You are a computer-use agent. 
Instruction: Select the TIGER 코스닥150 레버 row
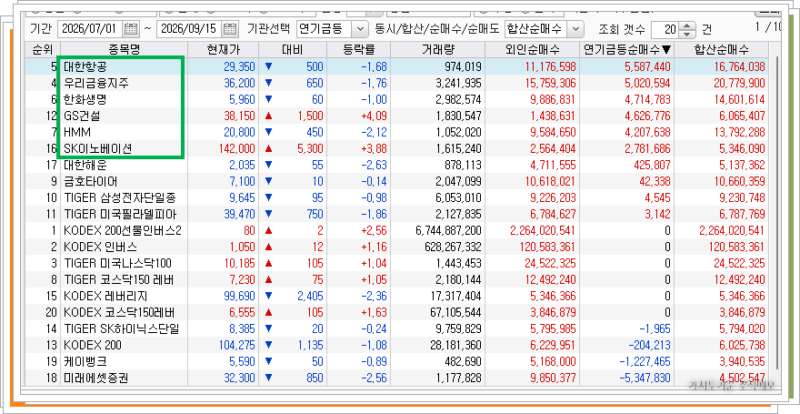tap(397, 280)
